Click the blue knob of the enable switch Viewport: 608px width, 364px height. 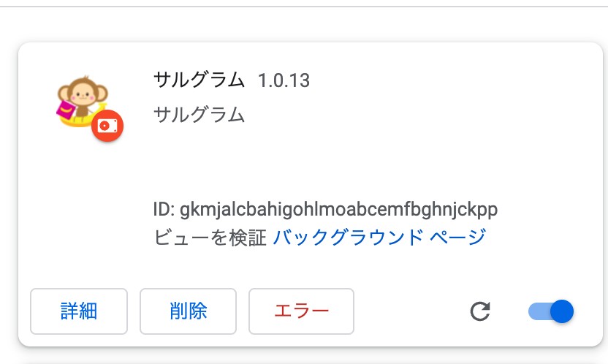coord(562,311)
